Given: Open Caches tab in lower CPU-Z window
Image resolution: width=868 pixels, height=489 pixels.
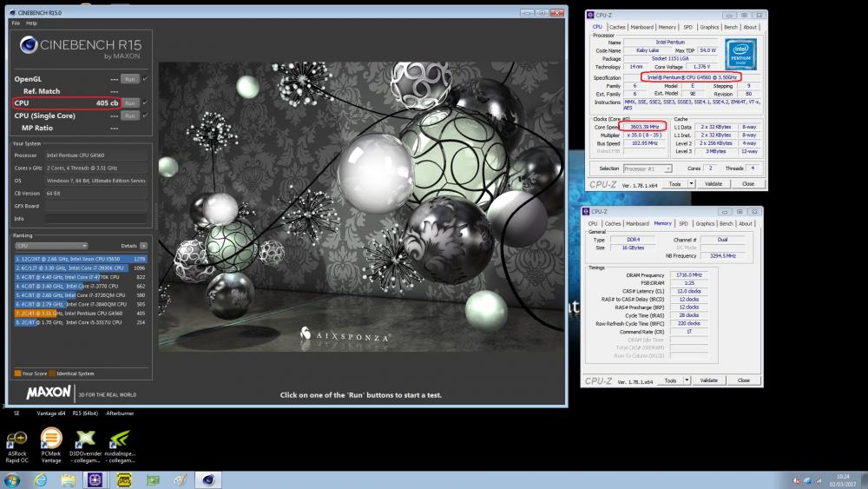Looking at the screenshot, I should point(612,224).
